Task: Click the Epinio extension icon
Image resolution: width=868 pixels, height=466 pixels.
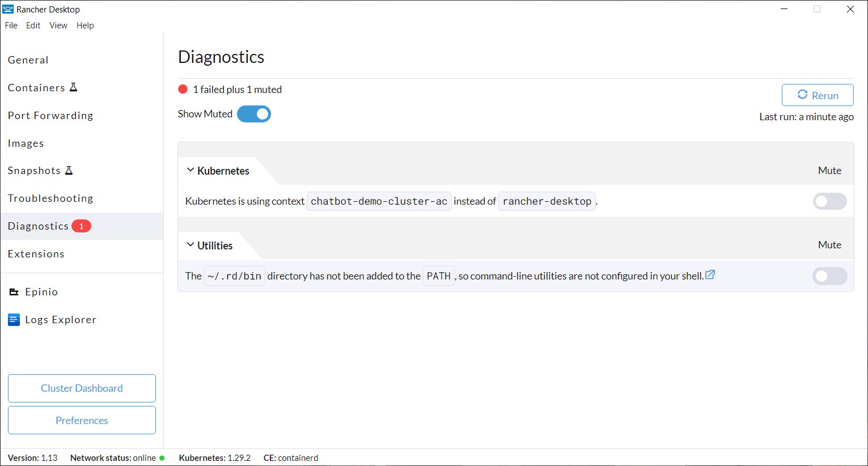Action: point(14,292)
